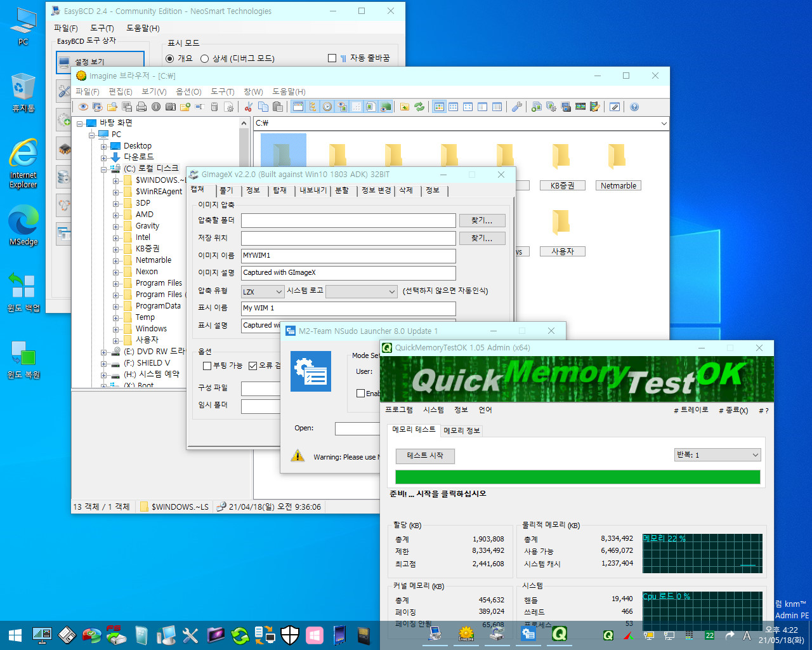The width and height of the screenshot is (812, 650).
Task: Select the ProgramData tree item
Action: (x=158, y=306)
